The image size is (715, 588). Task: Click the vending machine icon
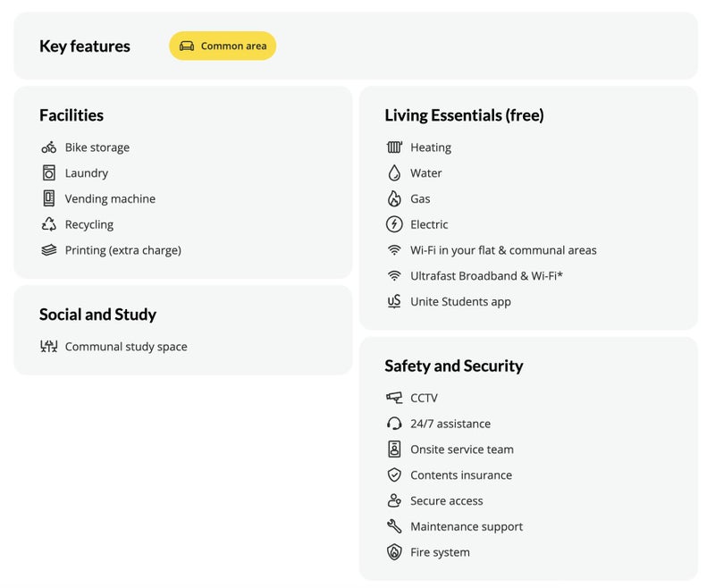point(49,198)
